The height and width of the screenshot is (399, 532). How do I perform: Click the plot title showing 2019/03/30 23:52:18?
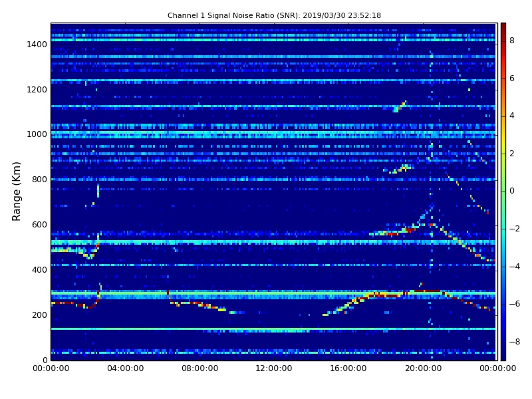[x=274, y=15]
